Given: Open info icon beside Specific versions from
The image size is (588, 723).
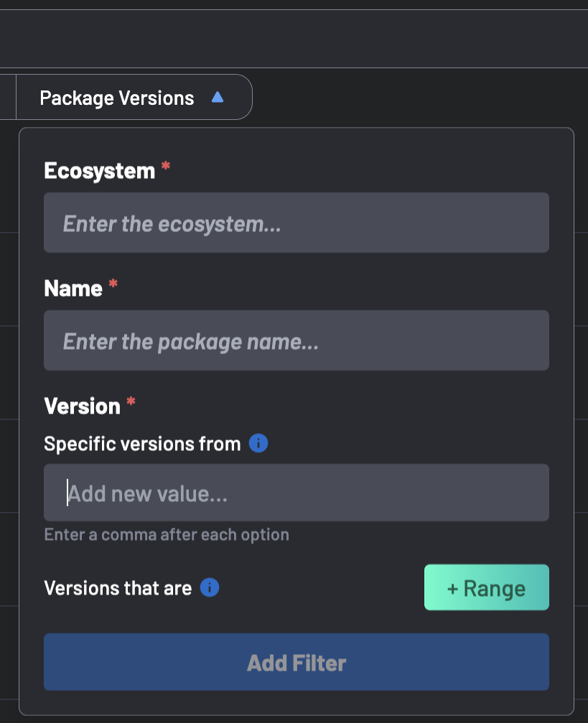Looking at the screenshot, I should pyautogui.click(x=258, y=444).
